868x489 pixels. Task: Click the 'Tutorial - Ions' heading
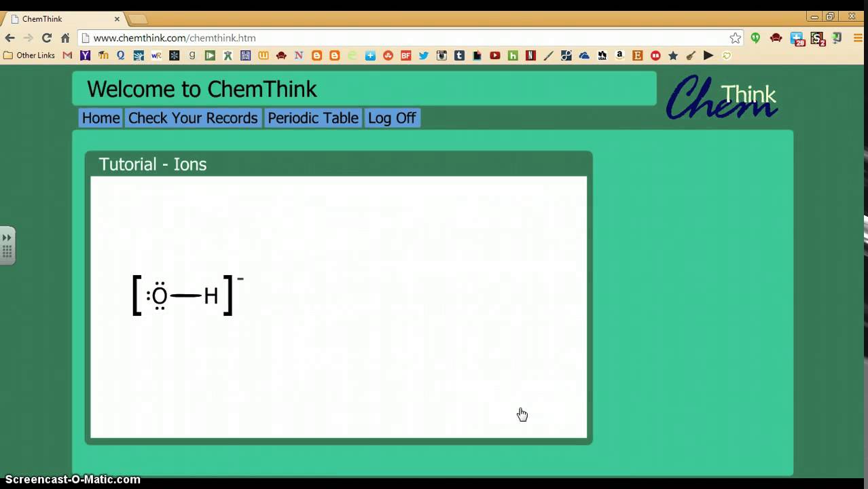[153, 164]
